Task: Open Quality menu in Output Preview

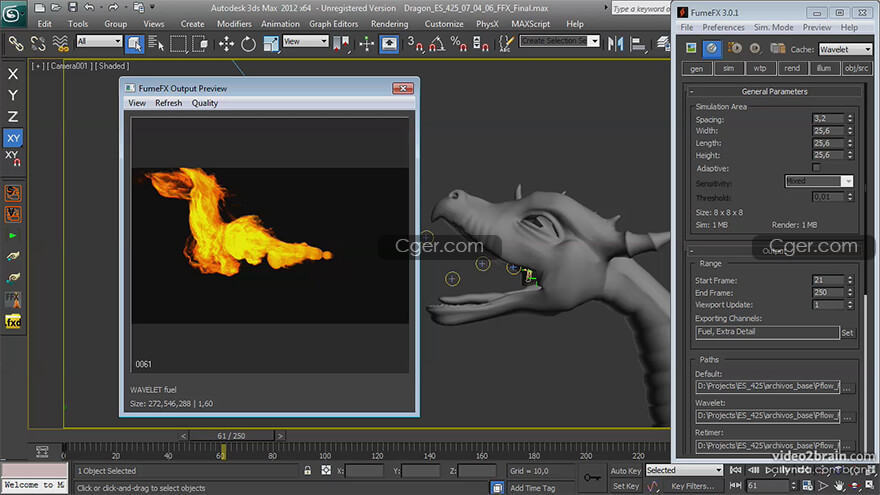Action: pos(204,103)
